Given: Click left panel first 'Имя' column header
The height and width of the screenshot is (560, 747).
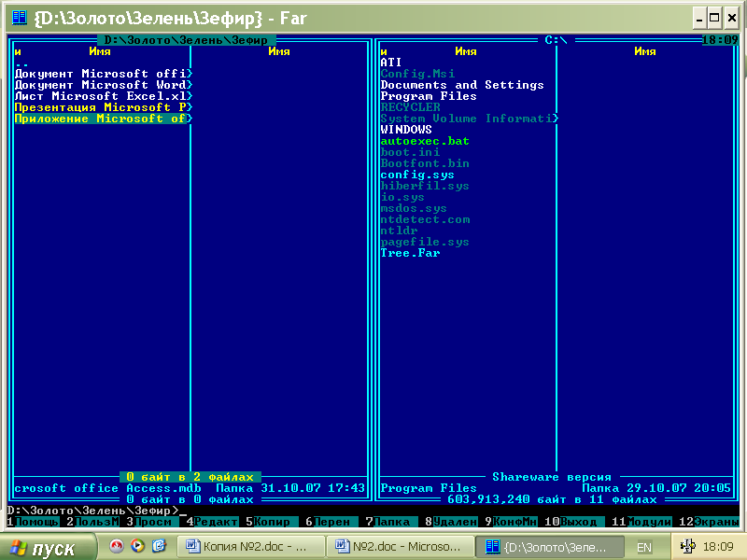Looking at the screenshot, I should click(100, 51).
